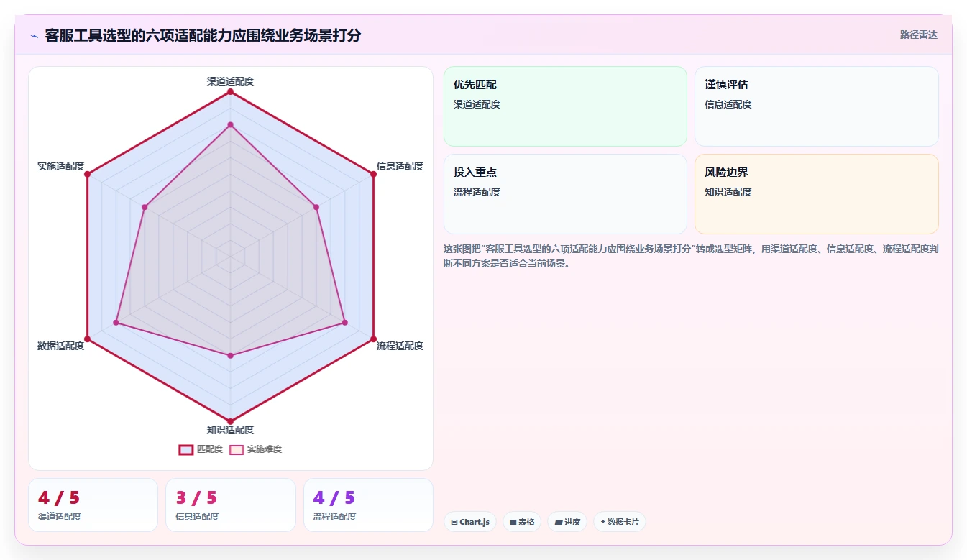This screenshot has width=967, height=560.
Task: Click the inner 实施难度 point on 信息适配度 axis
Action: (x=316, y=207)
